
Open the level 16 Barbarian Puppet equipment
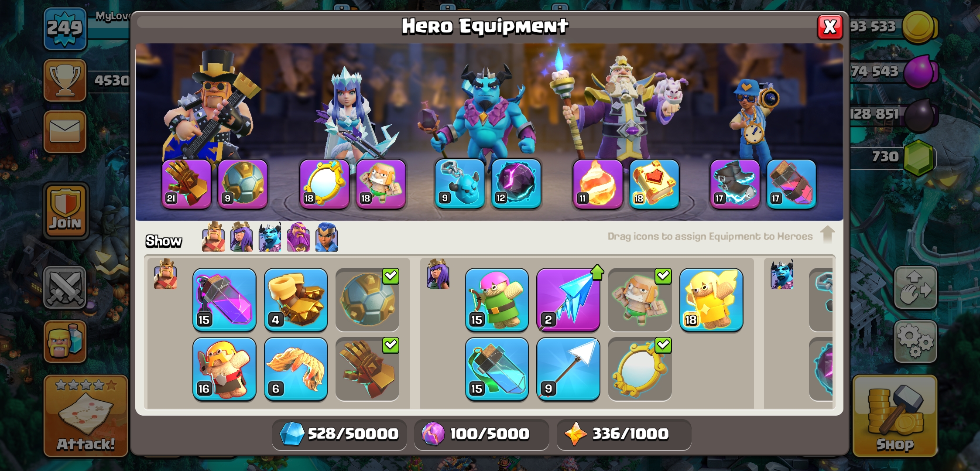pyautogui.click(x=224, y=369)
